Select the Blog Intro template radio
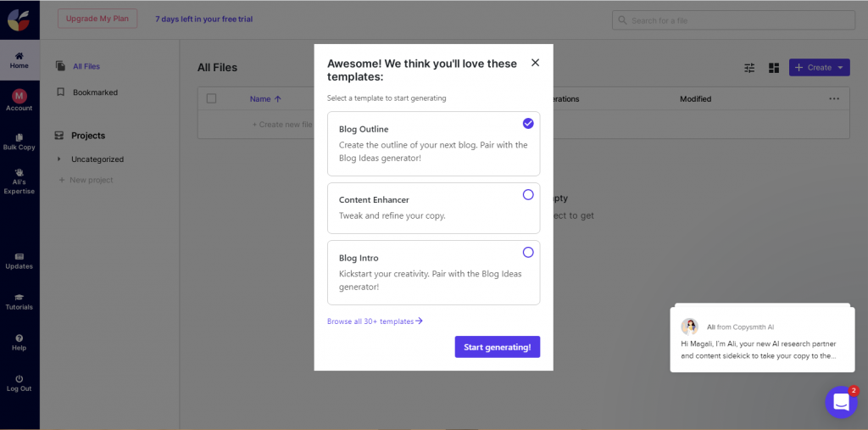This screenshot has width=868, height=430. pos(528,252)
